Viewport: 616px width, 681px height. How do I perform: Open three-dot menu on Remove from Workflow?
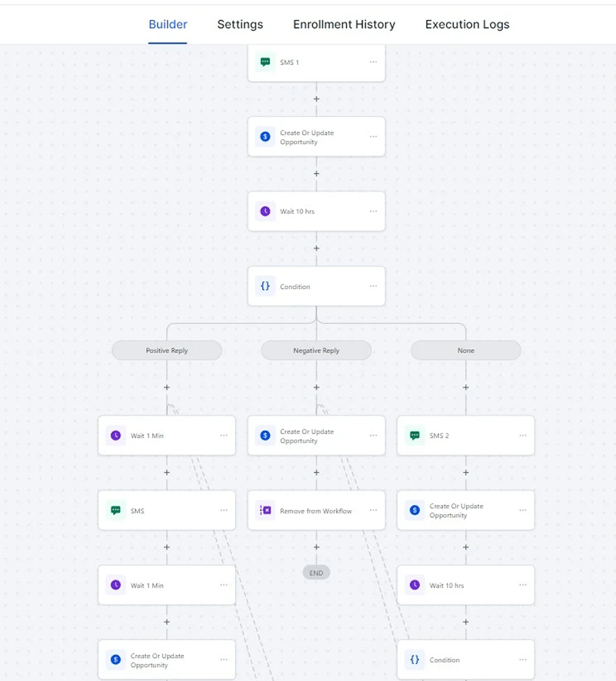tap(373, 510)
